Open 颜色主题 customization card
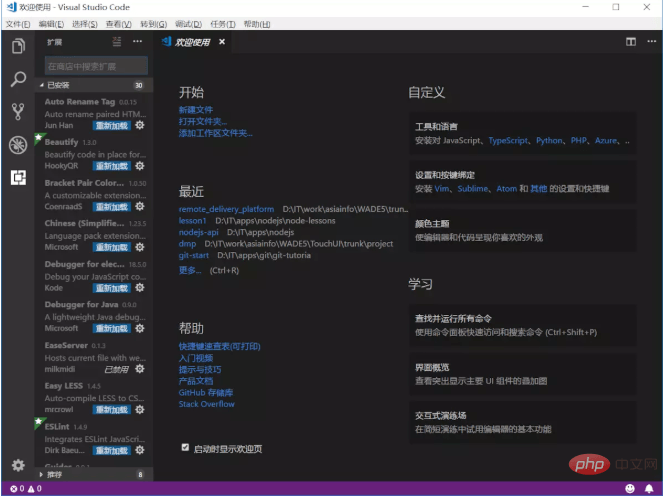Viewport: 668px width, 497px height. coord(523,230)
